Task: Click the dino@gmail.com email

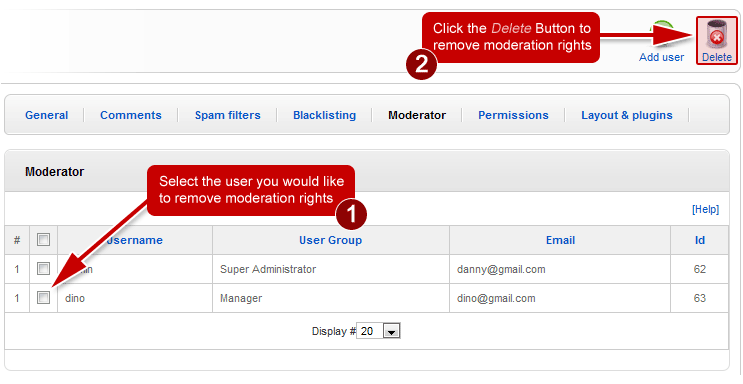Action: 496,299
